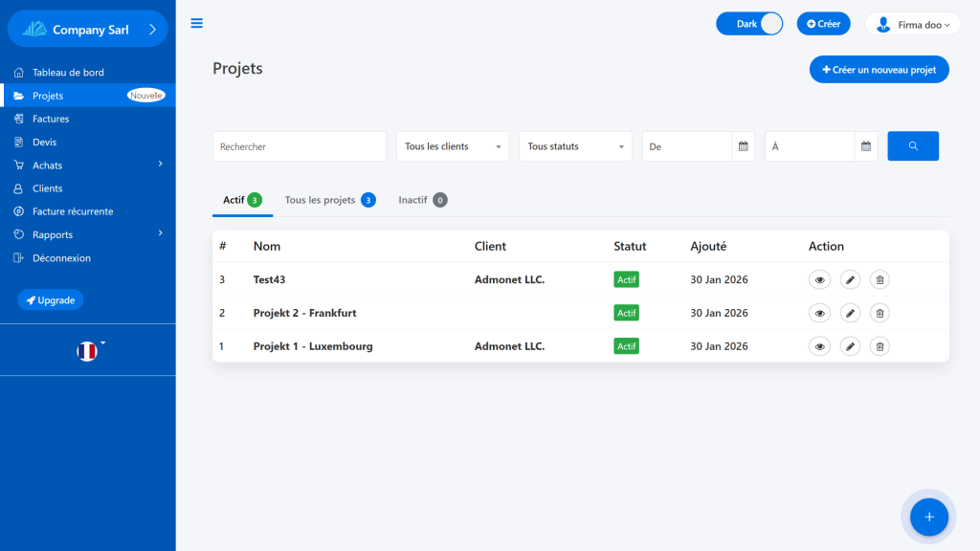View Test43 via eye icon
The width and height of the screenshot is (980, 551).
click(819, 279)
